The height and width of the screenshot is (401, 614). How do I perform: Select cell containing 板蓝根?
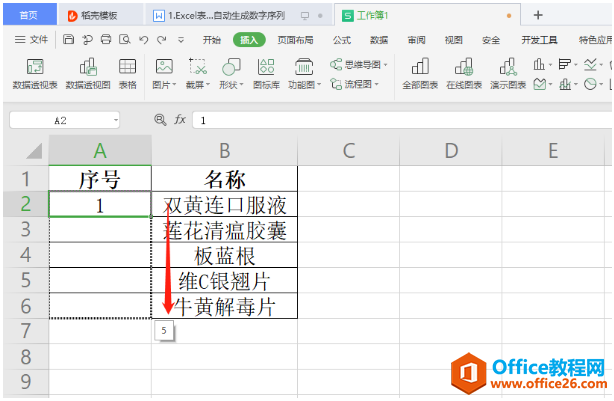pos(224,256)
